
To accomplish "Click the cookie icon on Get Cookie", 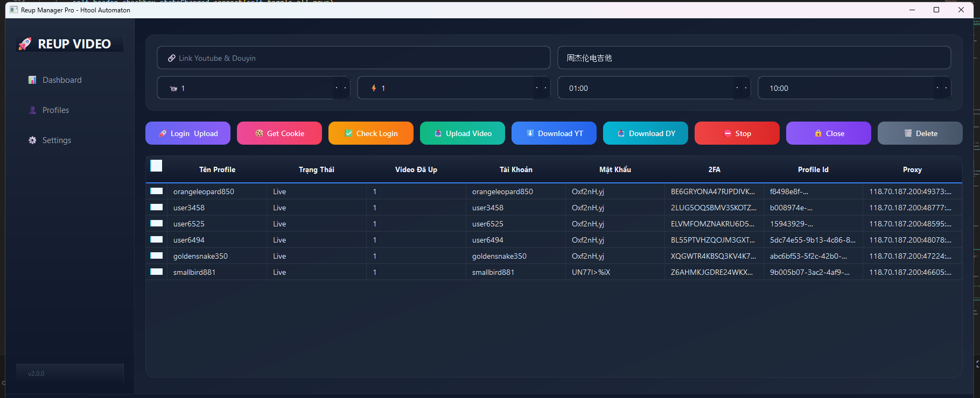I will [x=259, y=133].
